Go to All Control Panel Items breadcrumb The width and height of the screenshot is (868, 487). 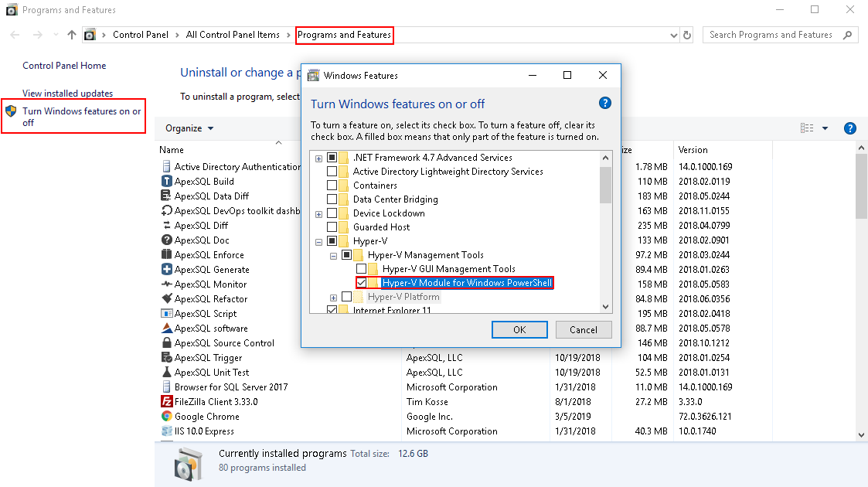tap(233, 35)
